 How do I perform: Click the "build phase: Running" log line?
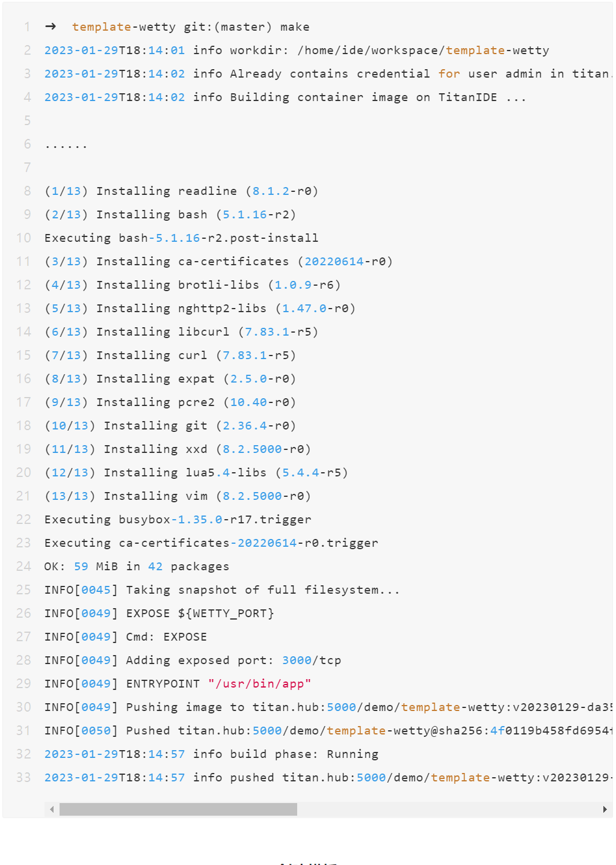[x=285, y=754]
